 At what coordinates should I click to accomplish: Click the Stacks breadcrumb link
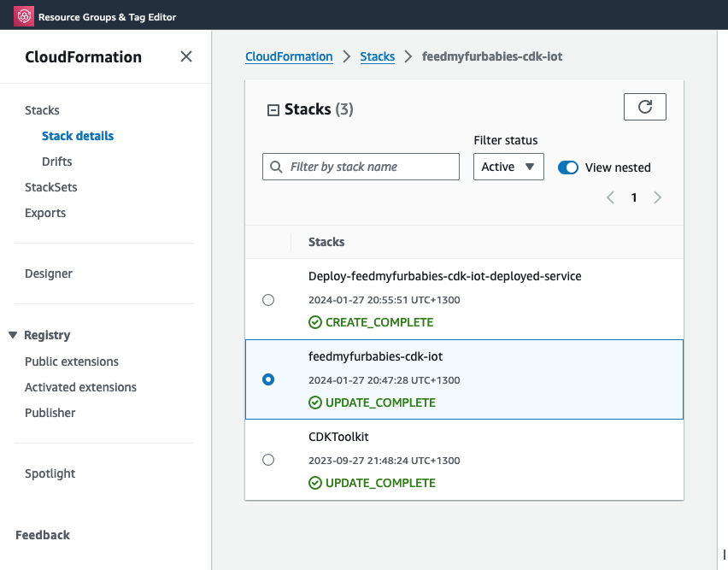378,56
